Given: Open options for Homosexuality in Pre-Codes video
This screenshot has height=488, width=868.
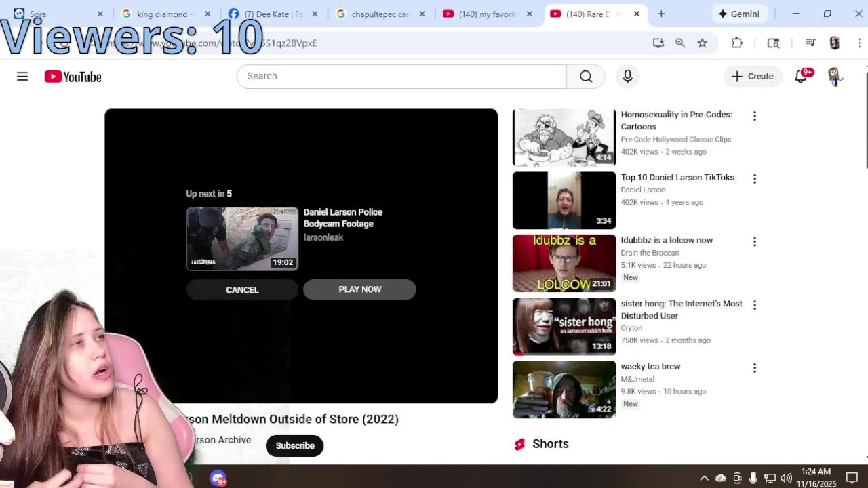Looking at the screenshot, I should tap(754, 116).
